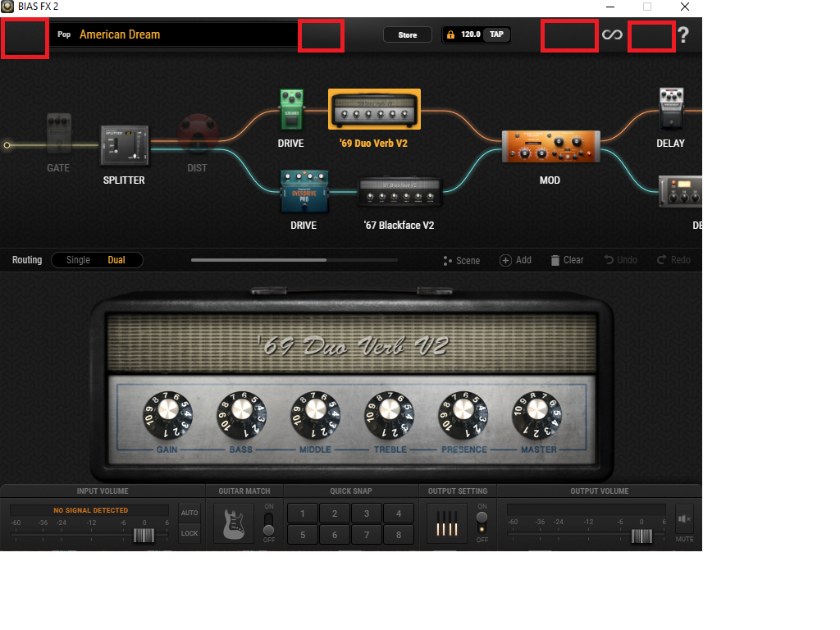This screenshot has width=840, height=630.
Task: Select Quick Snap slot 1
Action: [303, 514]
